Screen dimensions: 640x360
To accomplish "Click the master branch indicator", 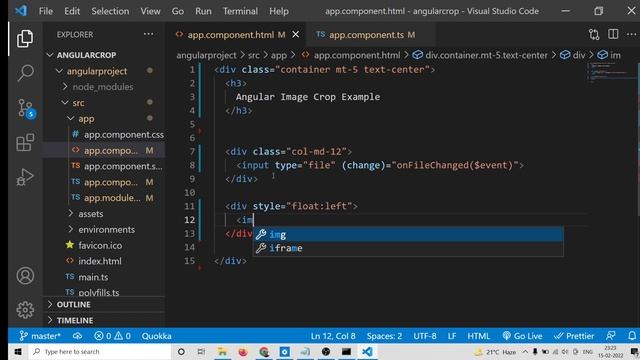I will coord(40,336).
